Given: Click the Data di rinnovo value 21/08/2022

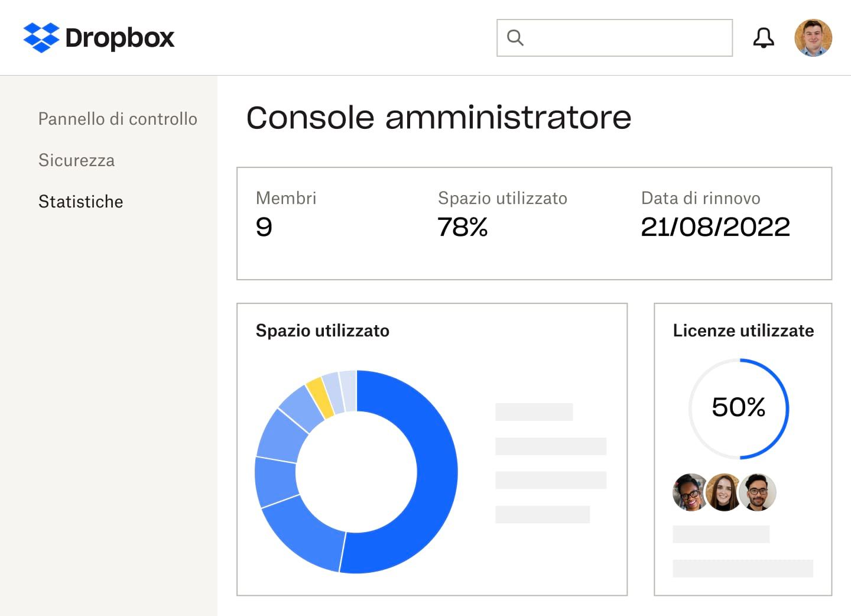Looking at the screenshot, I should click(x=716, y=226).
